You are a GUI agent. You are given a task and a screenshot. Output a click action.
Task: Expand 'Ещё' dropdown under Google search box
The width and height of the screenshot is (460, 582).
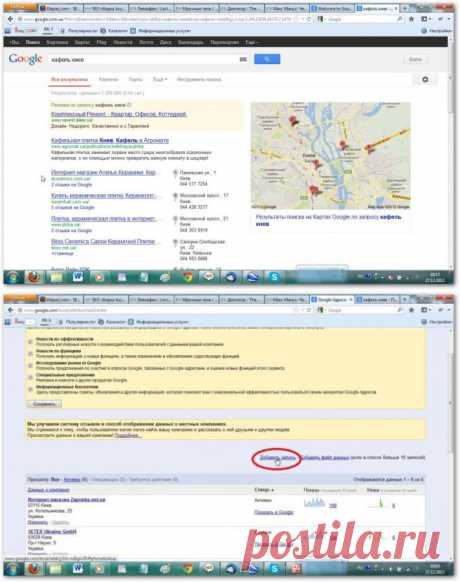pos(160,79)
